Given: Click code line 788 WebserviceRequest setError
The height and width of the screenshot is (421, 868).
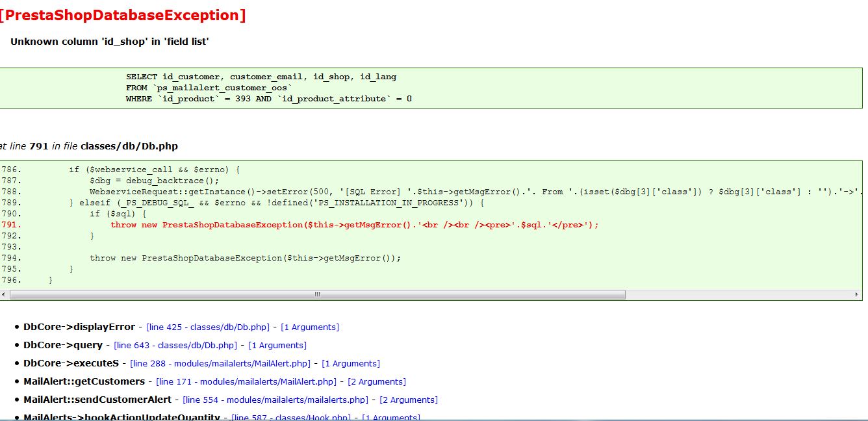Looking at the screenshot, I should [x=476, y=192].
